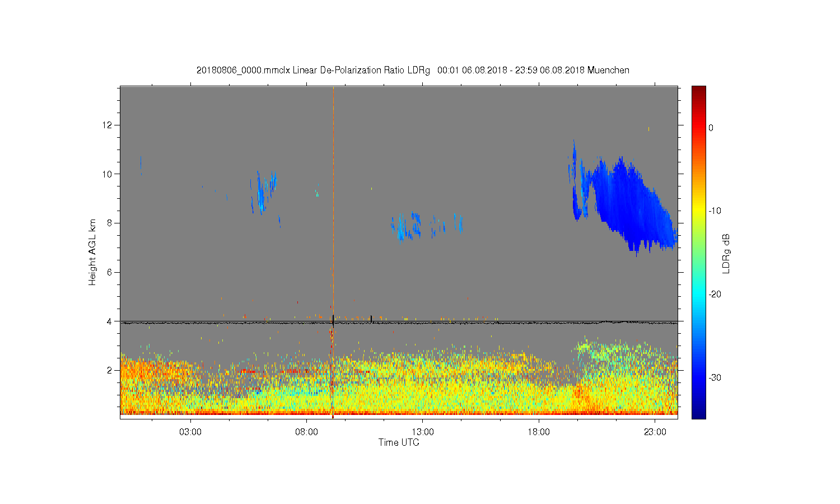This screenshot has width=840, height=504.
Task: Pick the dark red top of colorbar
Action: pos(699,91)
